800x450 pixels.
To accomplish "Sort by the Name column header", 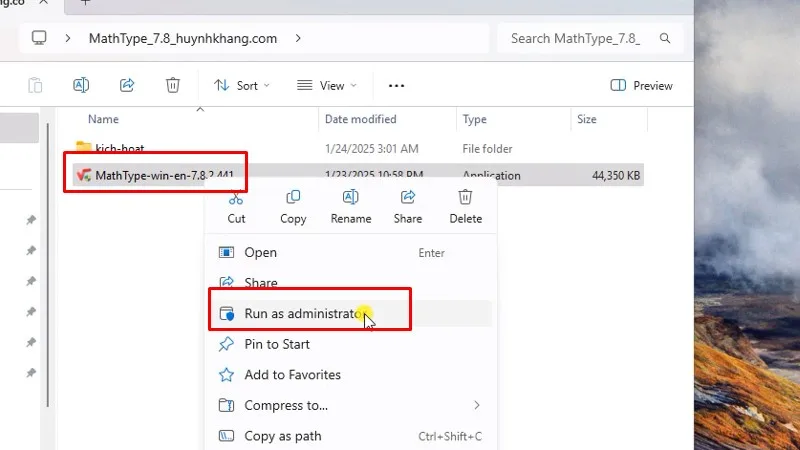I will pos(103,119).
